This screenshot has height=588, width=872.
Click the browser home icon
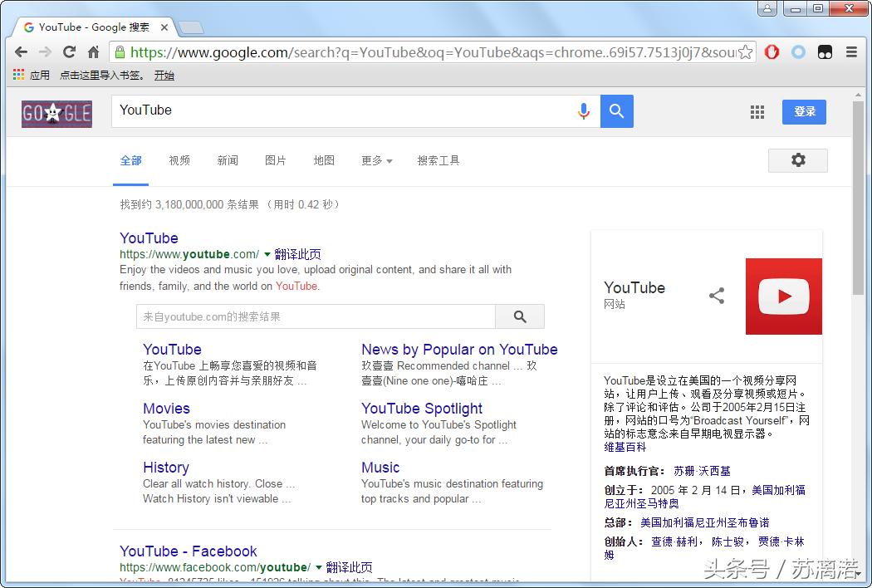(x=93, y=51)
